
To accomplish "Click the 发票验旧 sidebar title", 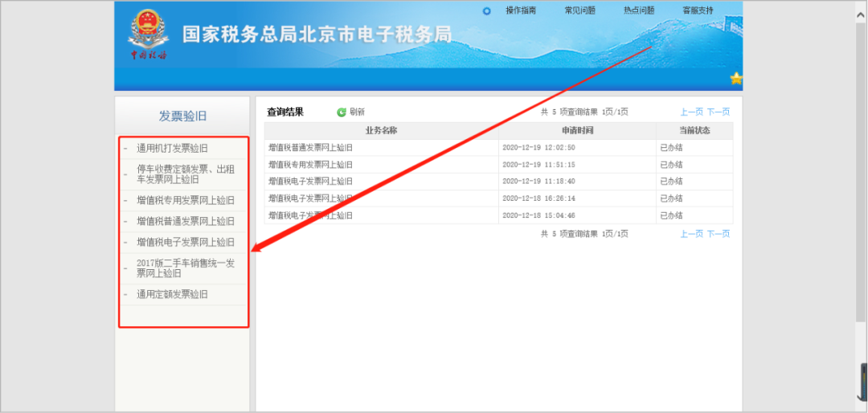I will pyautogui.click(x=182, y=116).
